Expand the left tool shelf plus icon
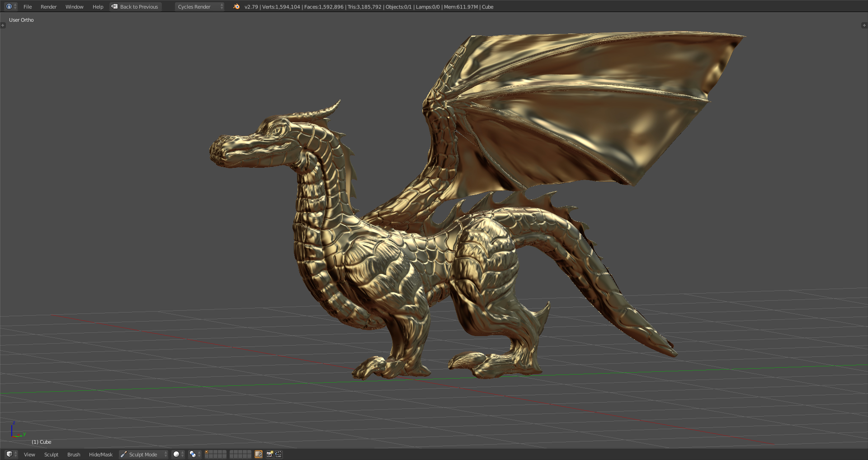This screenshot has width=868, height=460. [3, 25]
